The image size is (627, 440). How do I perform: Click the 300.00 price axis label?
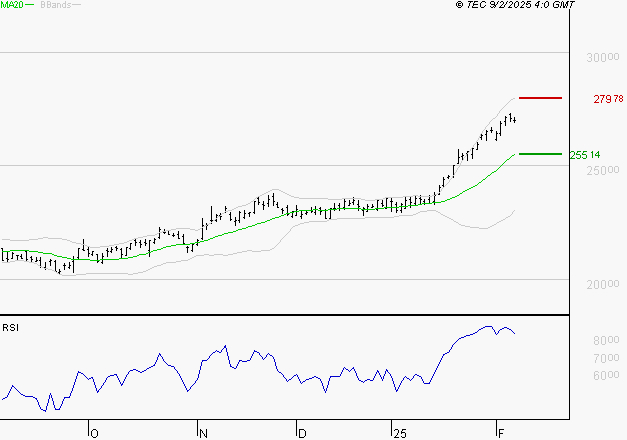click(x=603, y=58)
